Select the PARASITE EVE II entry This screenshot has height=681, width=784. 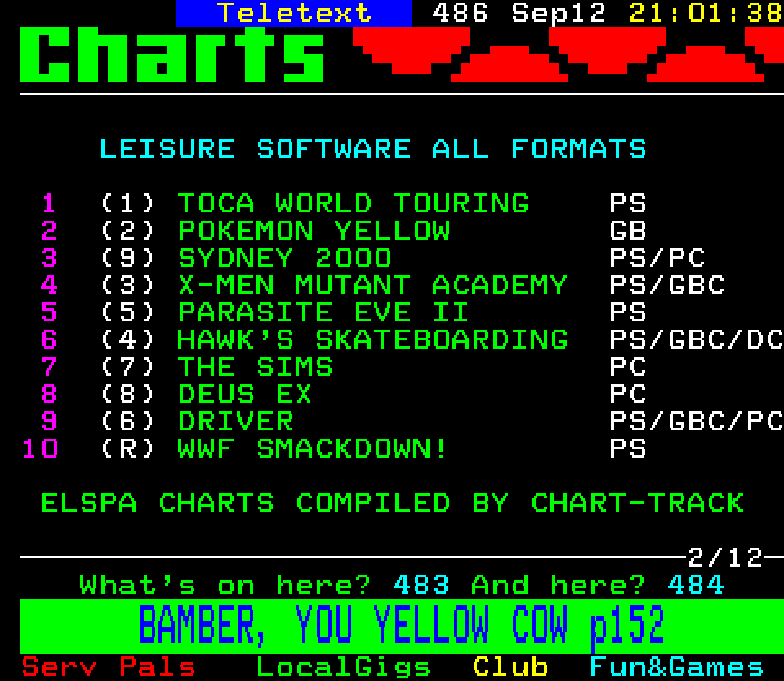(x=323, y=313)
